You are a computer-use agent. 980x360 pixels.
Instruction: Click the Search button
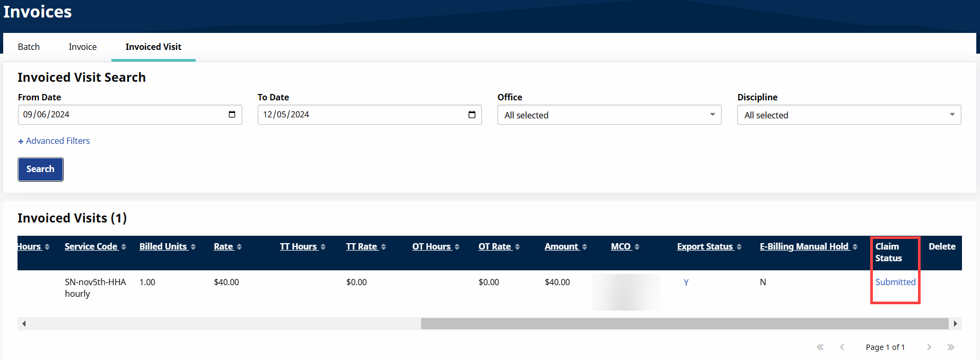(x=40, y=169)
